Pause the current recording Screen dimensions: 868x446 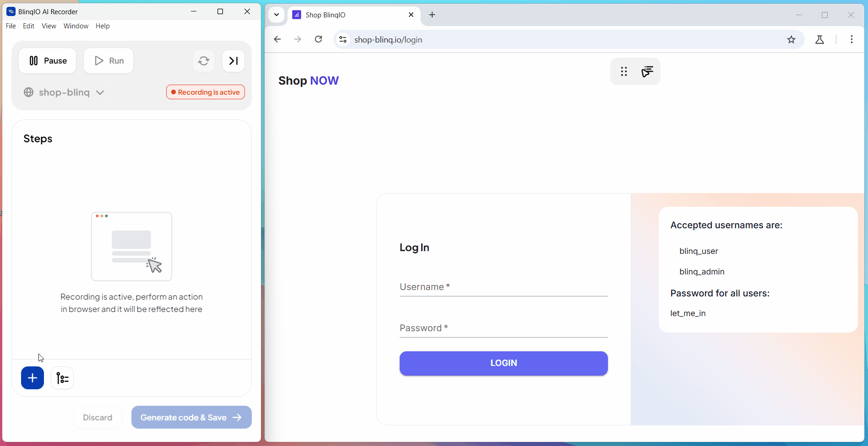(47, 60)
